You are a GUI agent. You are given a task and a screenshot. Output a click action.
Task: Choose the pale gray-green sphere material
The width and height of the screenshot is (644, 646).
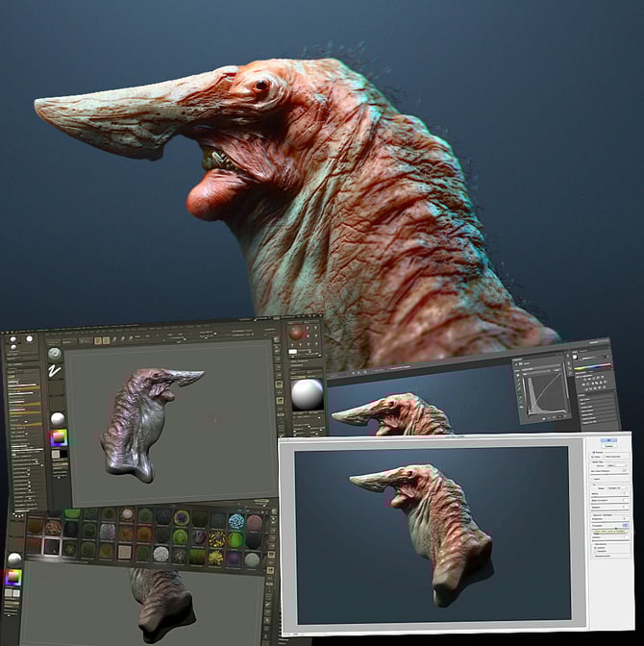[252, 560]
